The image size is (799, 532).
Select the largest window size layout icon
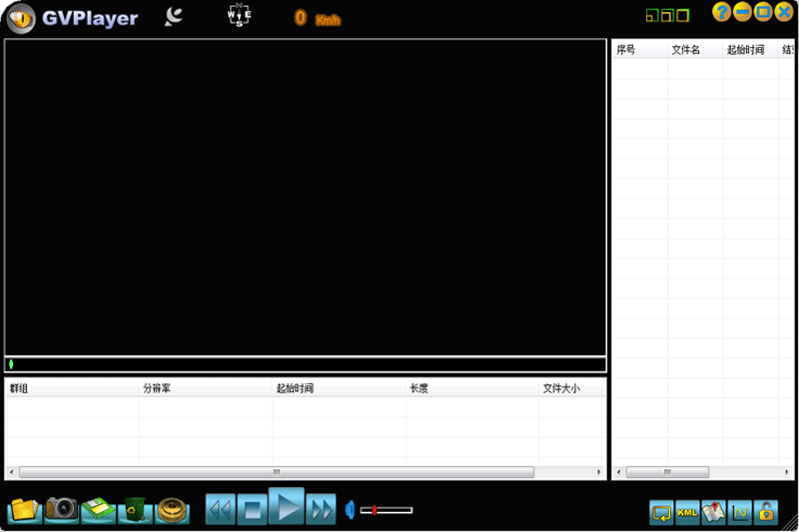pos(683,16)
